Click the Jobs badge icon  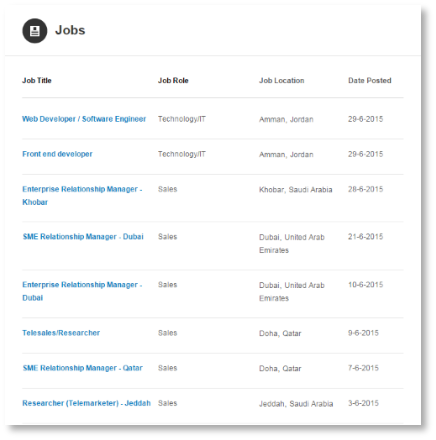pyautogui.click(x=35, y=31)
